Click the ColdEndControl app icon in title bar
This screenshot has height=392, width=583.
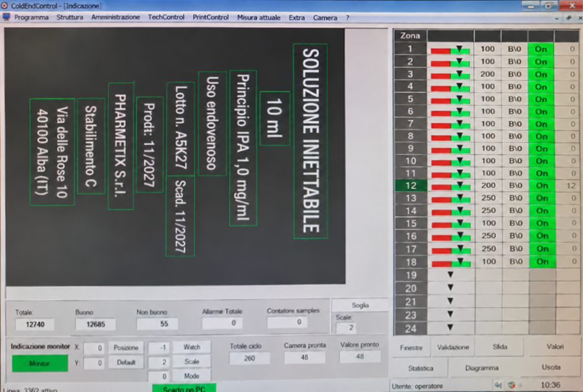5,6
